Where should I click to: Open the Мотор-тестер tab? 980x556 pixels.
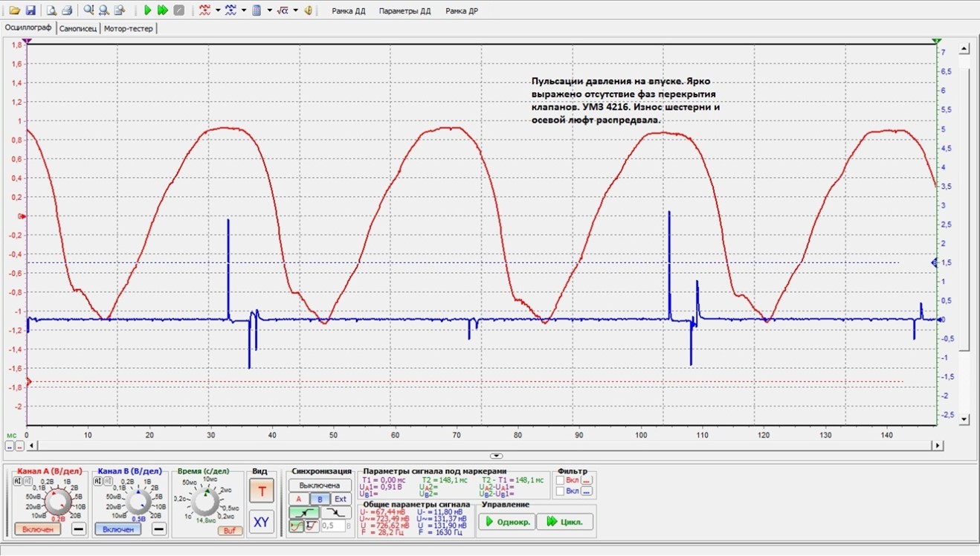[x=129, y=28]
